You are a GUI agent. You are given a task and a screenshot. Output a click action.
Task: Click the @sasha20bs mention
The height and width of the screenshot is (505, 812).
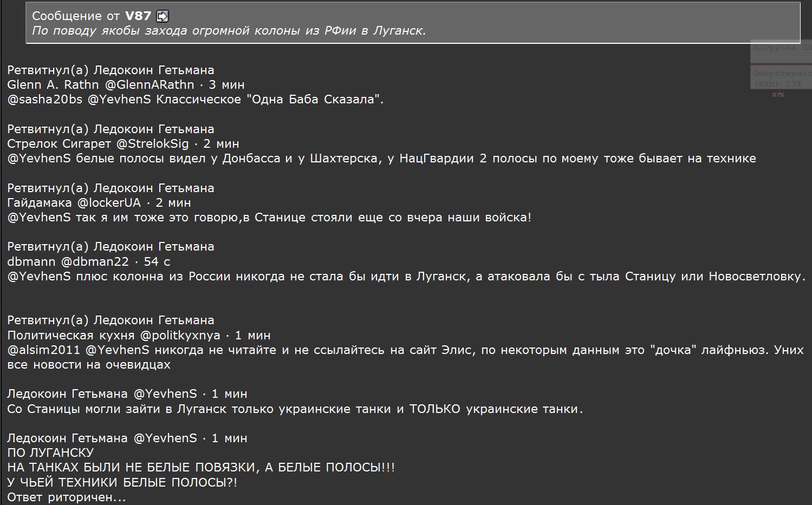45,100
